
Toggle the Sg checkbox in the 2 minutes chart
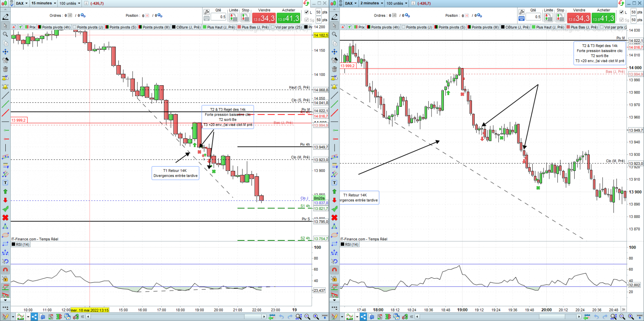pos(621,20)
